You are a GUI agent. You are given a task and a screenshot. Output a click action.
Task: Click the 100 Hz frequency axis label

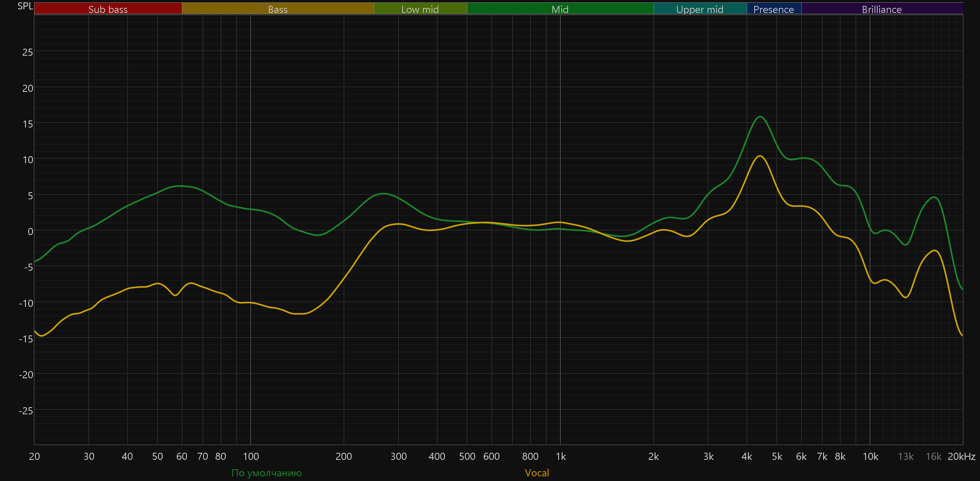pyautogui.click(x=251, y=456)
